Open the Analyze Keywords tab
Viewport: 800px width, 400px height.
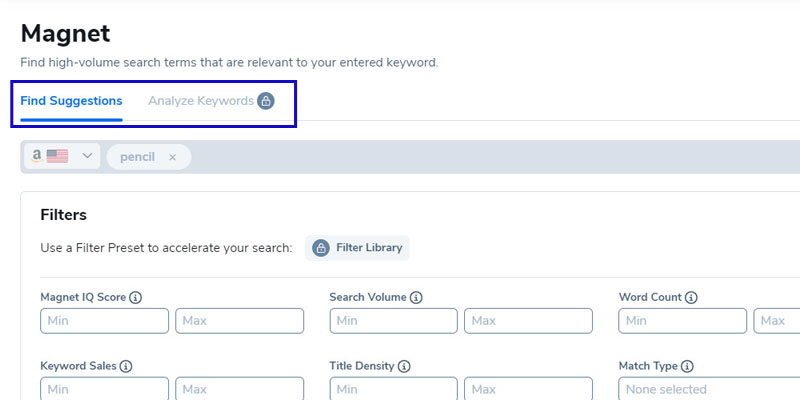[201, 101]
